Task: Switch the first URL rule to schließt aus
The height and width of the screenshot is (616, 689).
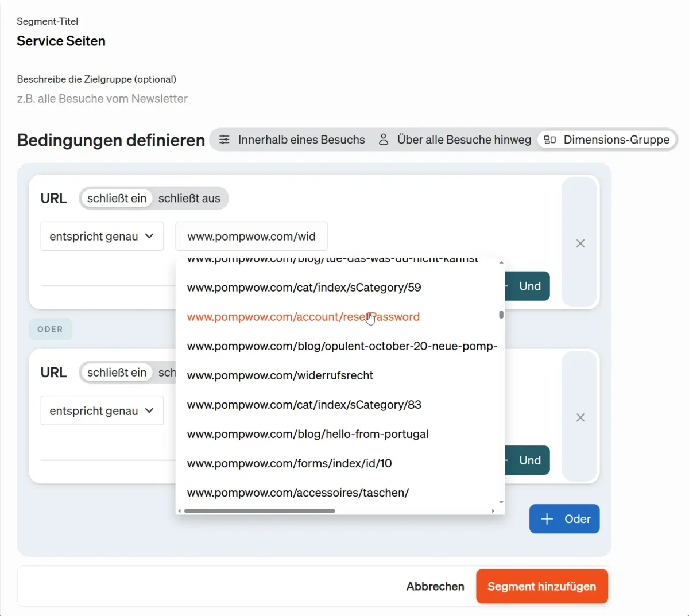Action: pyautogui.click(x=190, y=198)
